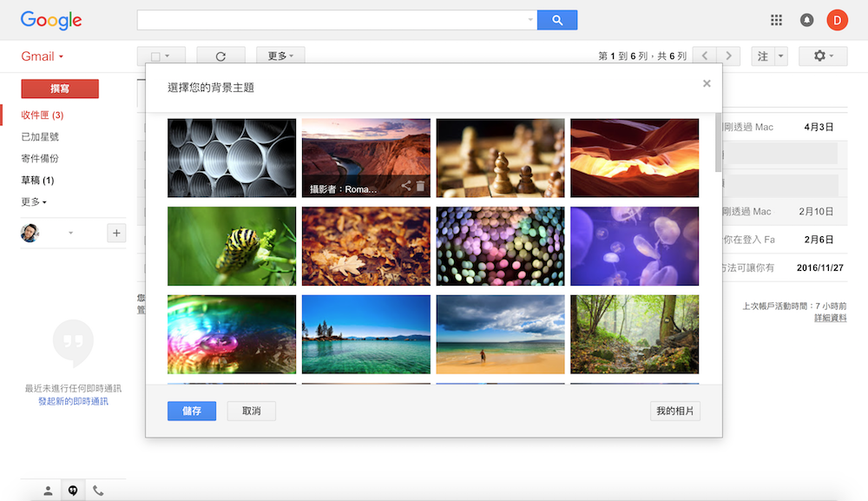Viewport: 868px width, 501px height.
Task: Select the colorful bokeh lights theme
Action: (x=500, y=247)
